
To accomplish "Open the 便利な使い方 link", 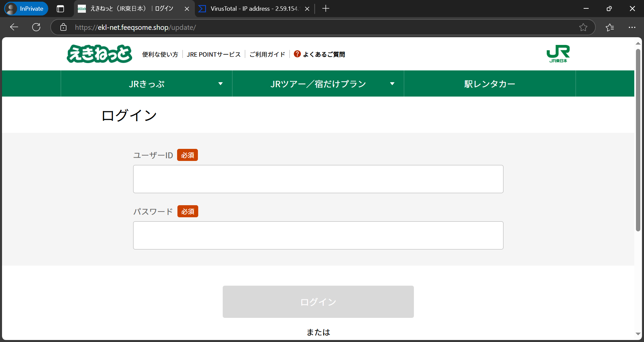I will tap(160, 54).
